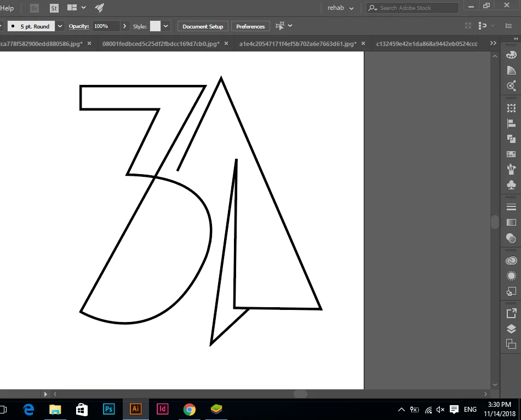The height and width of the screenshot is (420, 521).
Task: Open the Color Themes panel icon
Action: click(511, 86)
